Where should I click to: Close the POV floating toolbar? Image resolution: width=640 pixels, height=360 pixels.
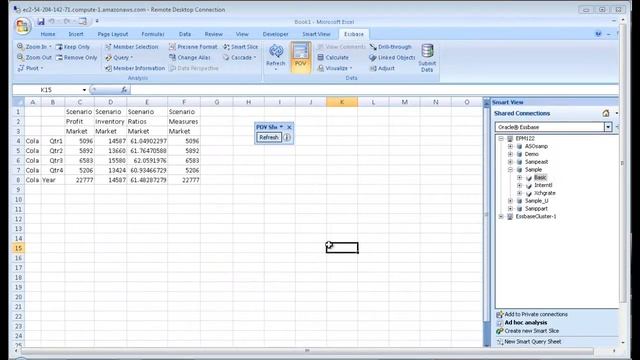289,127
